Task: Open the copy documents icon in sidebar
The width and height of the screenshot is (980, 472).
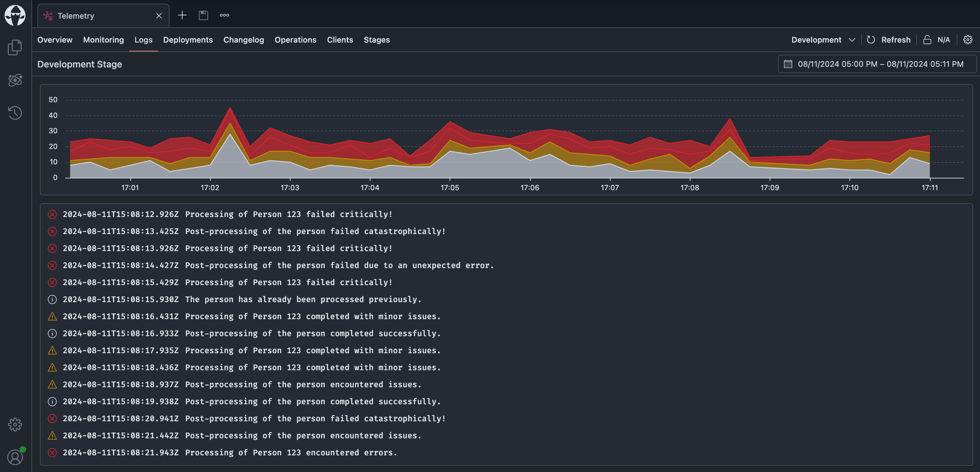Action: [15, 47]
